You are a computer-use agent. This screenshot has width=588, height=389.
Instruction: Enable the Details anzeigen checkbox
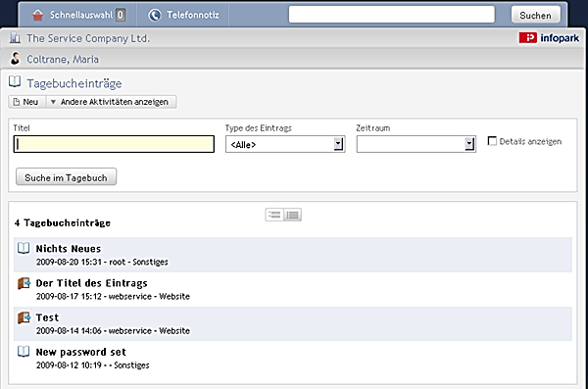(492, 141)
